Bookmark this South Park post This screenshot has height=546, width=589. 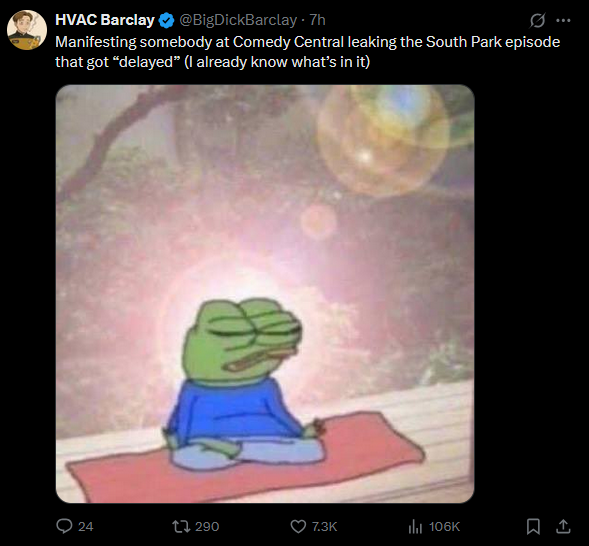533,526
